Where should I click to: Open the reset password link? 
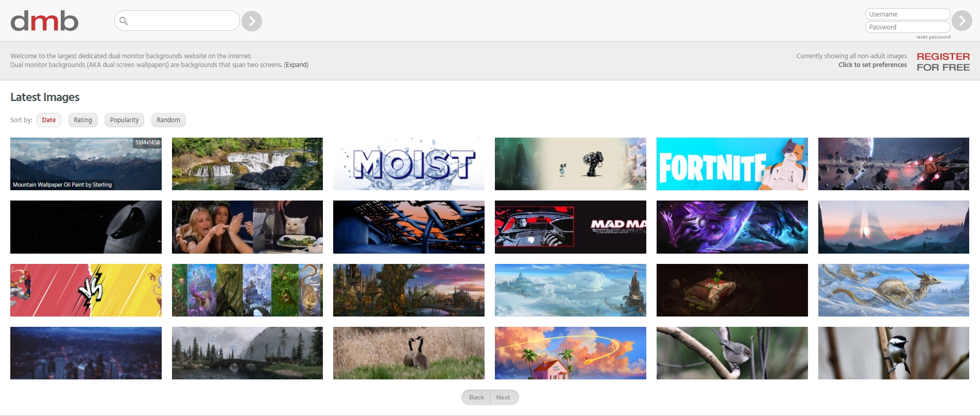coord(933,37)
